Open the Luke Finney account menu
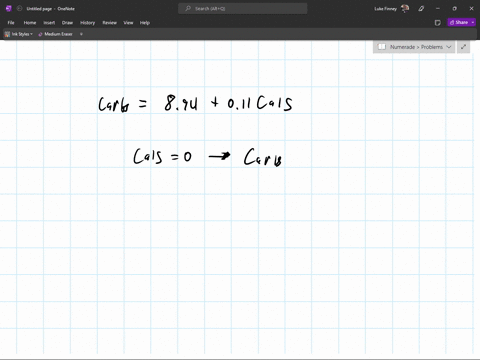Screen dimensions: 480x360 coord(392,9)
